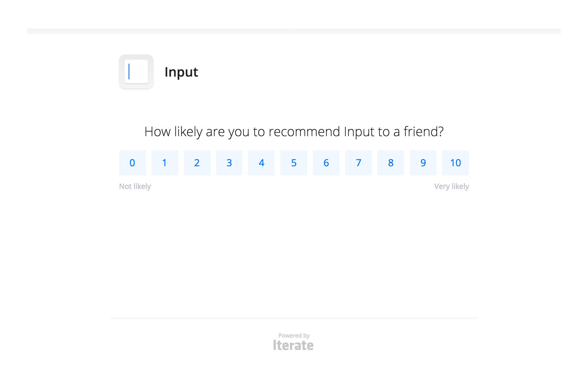Choose score 2 on the rating scale

pyautogui.click(x=197, y=163)
